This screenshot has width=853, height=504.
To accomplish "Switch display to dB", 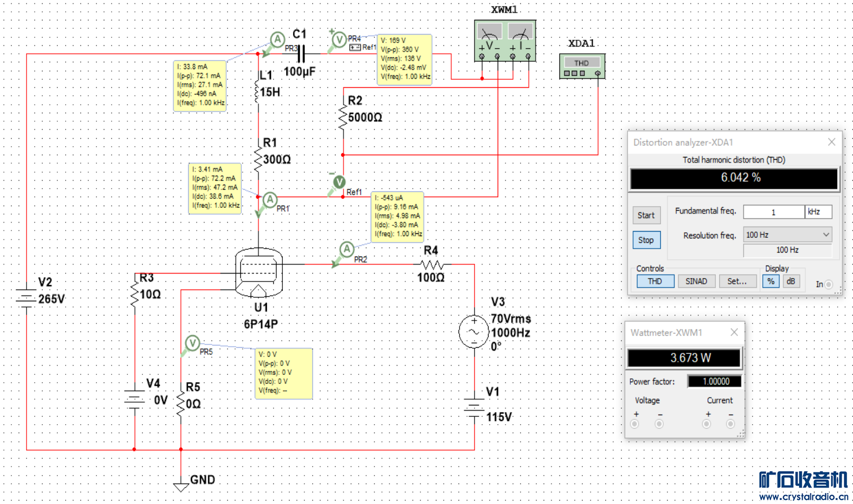I will (791, 281).
